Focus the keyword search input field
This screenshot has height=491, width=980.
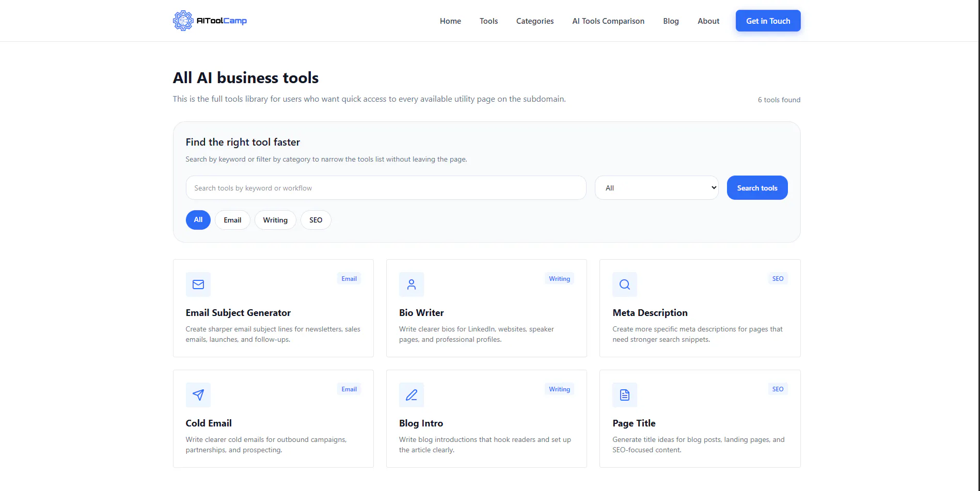(386, 188)
